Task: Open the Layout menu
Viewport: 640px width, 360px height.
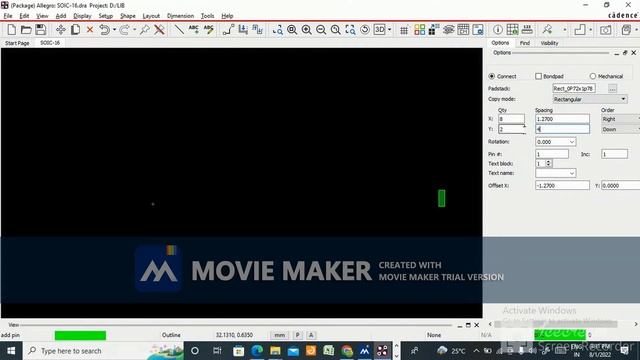Action: [x=151, y=16]
